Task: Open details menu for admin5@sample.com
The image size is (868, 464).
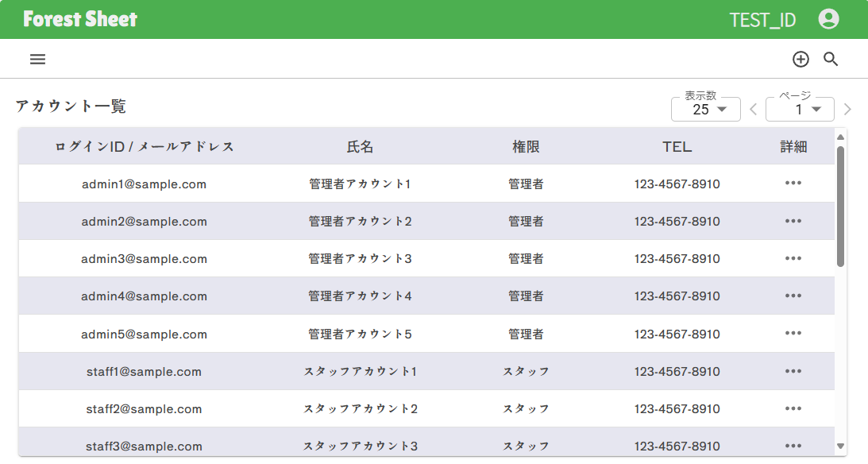Action: 793,334
